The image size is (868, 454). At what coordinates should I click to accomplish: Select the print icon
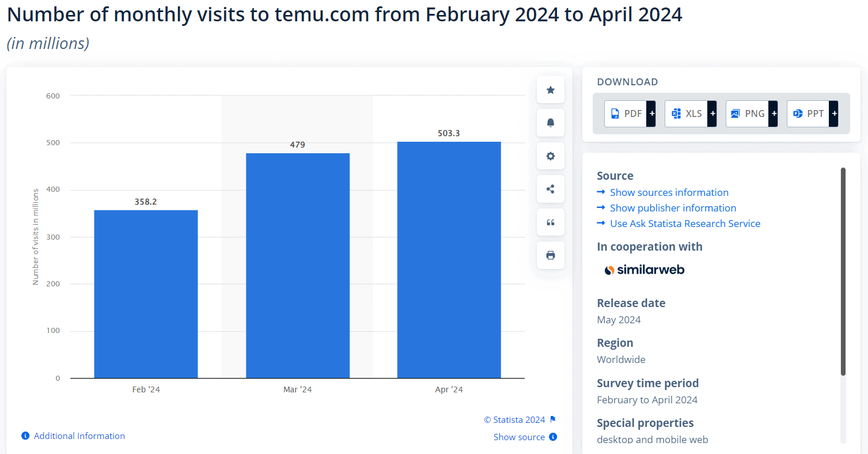point(550,255)
